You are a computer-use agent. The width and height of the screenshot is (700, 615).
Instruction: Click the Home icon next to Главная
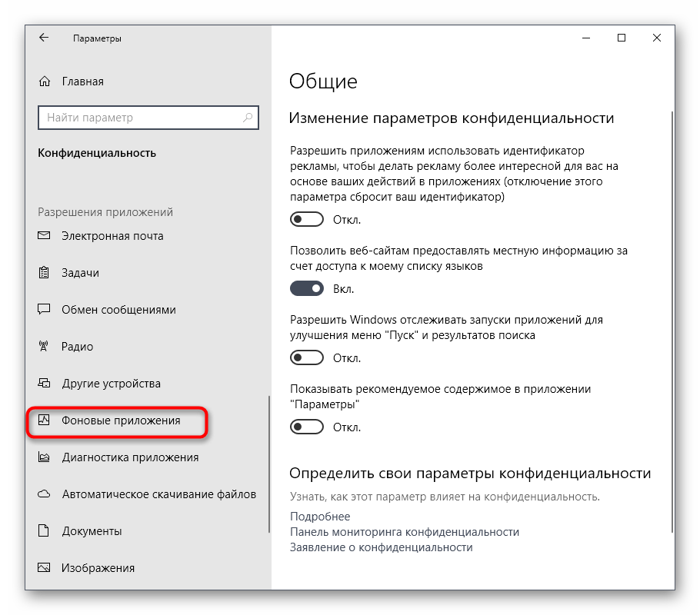[45, 81]
